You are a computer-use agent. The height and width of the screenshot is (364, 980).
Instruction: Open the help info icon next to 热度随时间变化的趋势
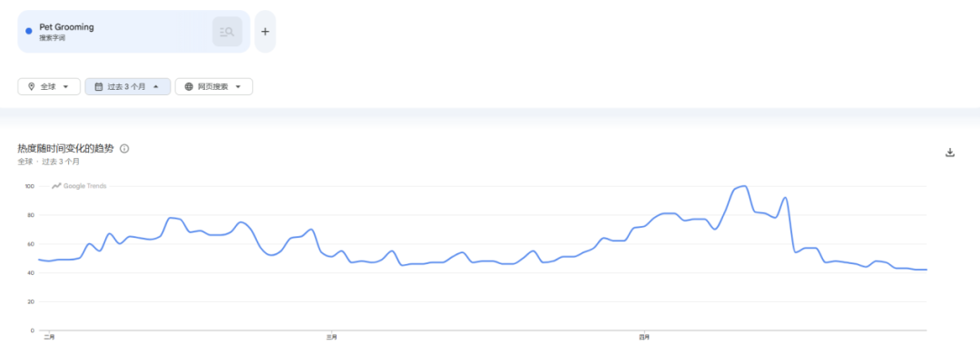[x=124, y=149]
